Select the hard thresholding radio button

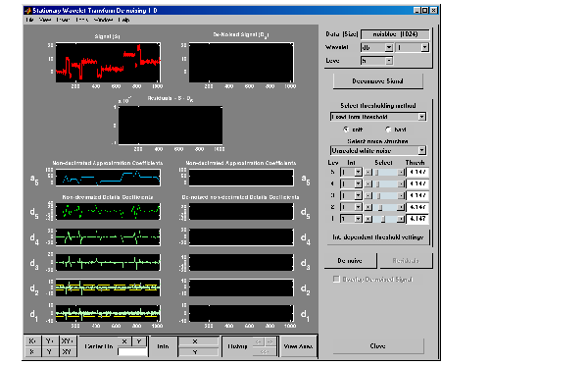(388, 130)
